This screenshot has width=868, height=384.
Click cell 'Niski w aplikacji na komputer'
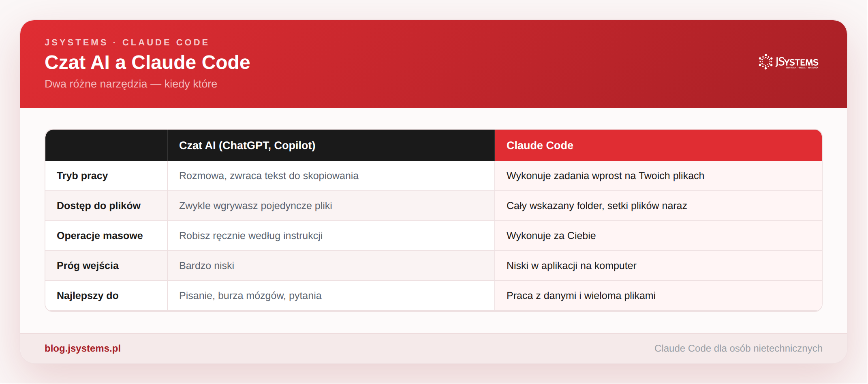coord(658,266)
